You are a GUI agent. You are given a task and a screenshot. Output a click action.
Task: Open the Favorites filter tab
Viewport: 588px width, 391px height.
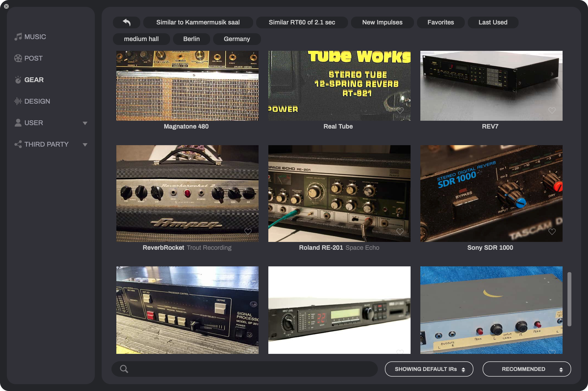point(441,22)
